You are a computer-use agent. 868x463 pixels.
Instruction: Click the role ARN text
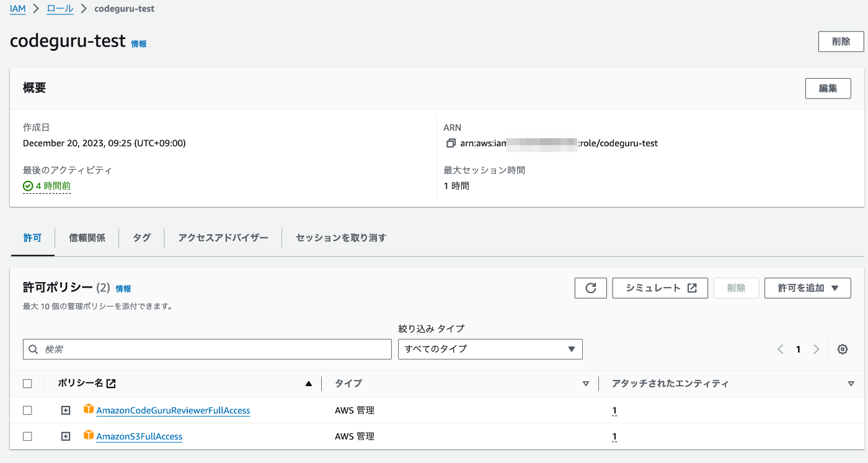[x=559, y=143]
